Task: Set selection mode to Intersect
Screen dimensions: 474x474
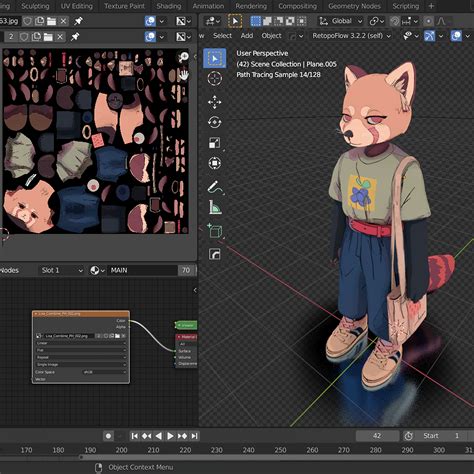Action: pos(301,21)
